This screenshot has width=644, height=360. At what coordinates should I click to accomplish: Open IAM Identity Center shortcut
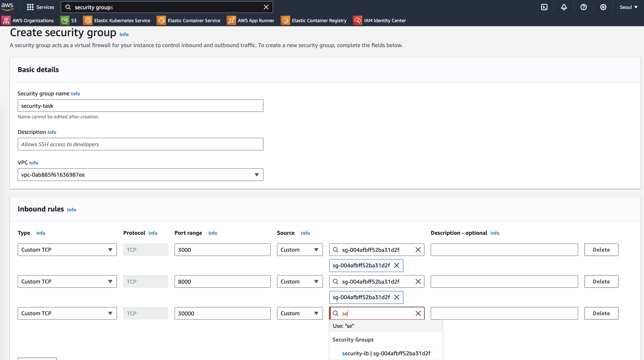click(385, 20)
